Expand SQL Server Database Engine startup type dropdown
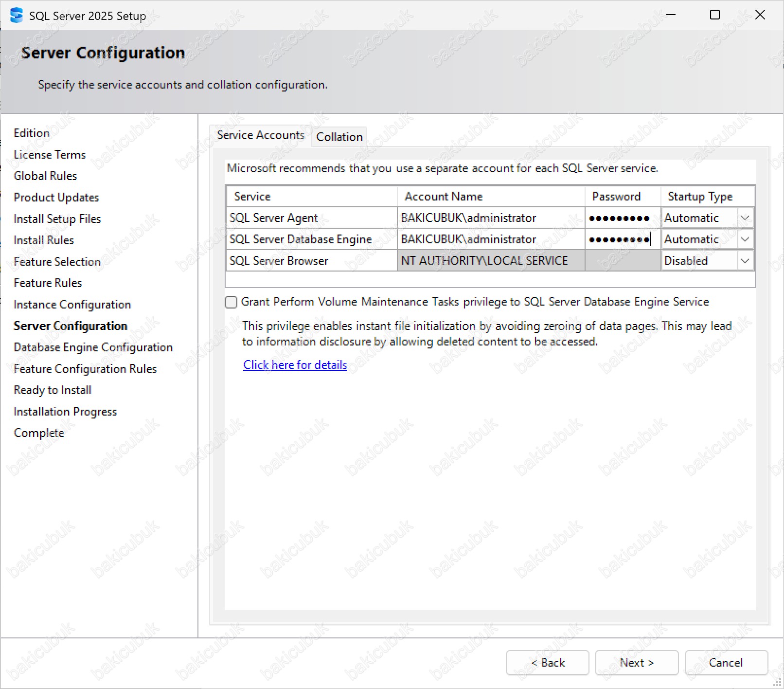Image resolution: width=784 pixels, height=689 pixels. click(745, 239)
